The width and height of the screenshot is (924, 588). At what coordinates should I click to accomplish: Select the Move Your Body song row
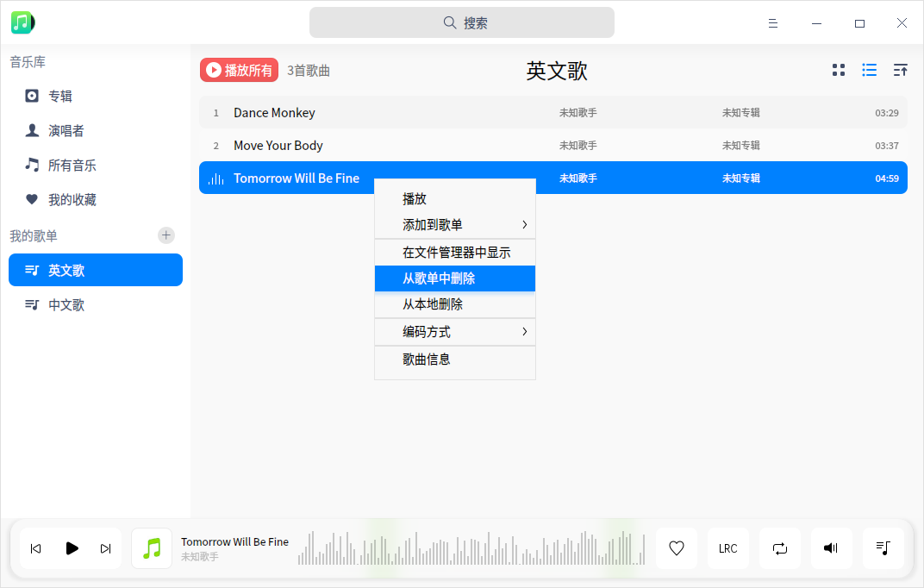click(x=553, y=146)
